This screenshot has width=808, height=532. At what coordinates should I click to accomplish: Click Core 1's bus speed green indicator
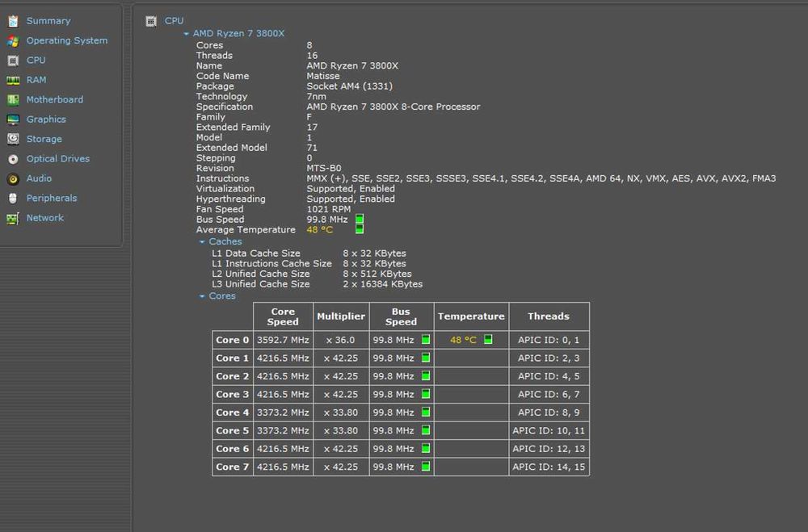(x=426, y=358)
